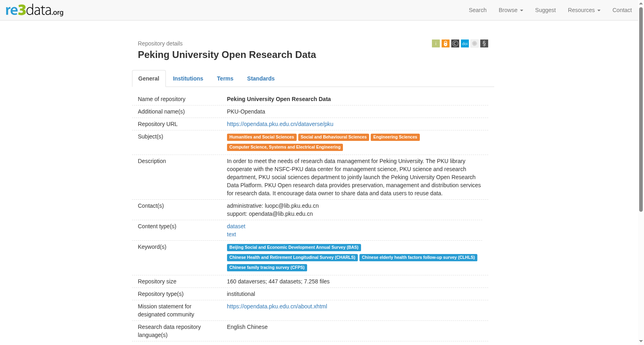
Task: Switch to the Terms tab
Action: tap(225, 79)
